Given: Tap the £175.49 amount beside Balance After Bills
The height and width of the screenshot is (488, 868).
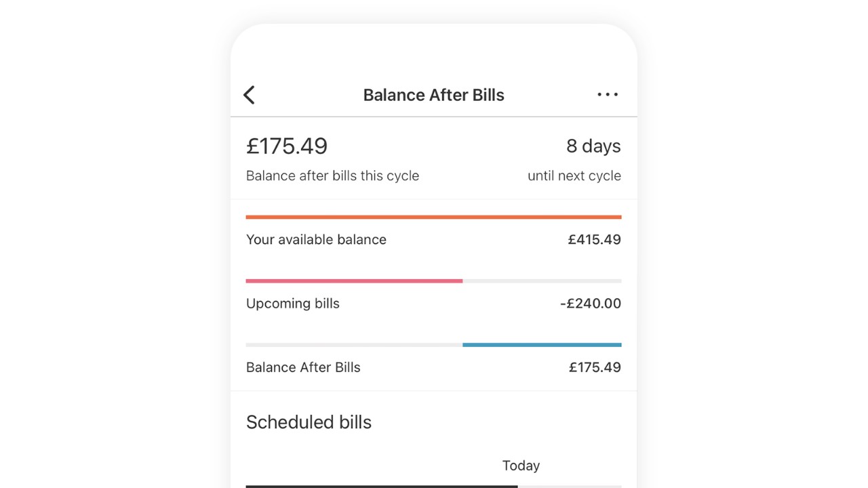Looking at the screenshot, I should click(x=595, y=367).
